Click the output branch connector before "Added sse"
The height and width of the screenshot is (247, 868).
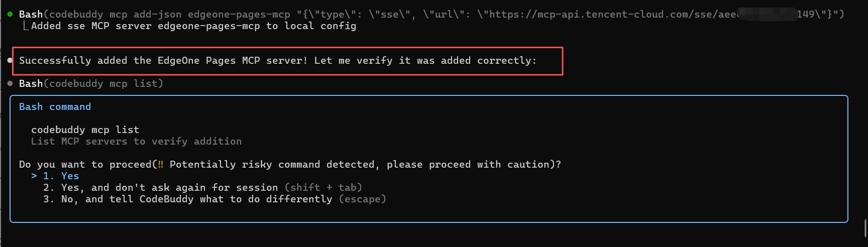(25, 26)
